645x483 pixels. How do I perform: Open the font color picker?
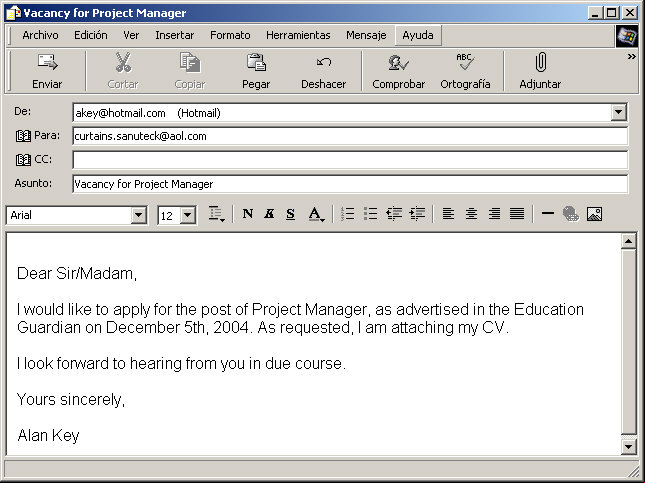click(316, 214)
